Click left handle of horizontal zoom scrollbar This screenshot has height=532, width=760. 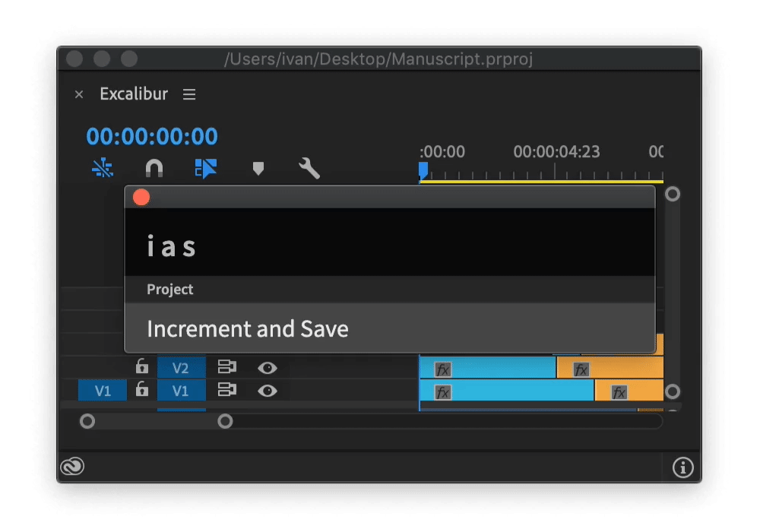point(87,421)
